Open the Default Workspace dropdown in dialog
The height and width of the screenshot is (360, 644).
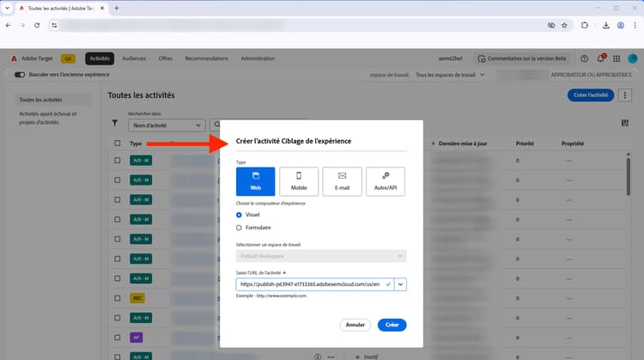pyautogui.click(x=321, y=256)
